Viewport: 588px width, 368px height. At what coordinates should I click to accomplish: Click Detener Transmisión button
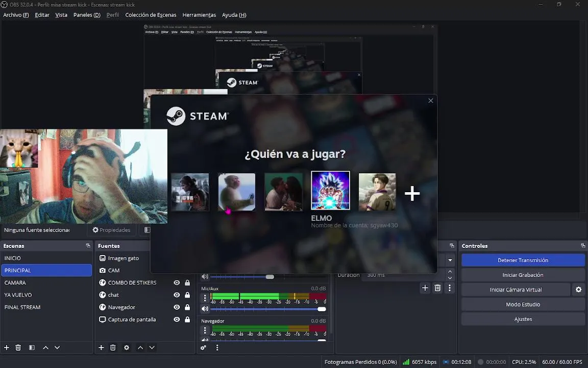click(x=523, y=260)
